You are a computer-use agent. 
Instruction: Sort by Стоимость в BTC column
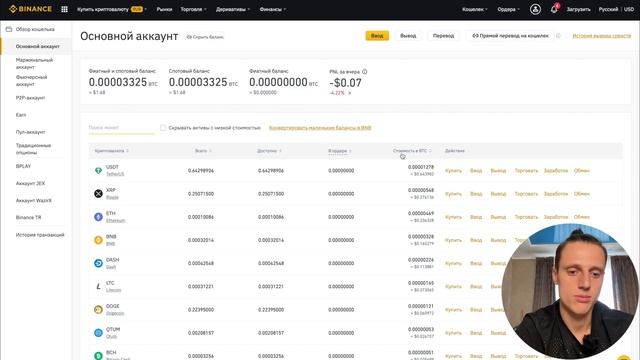(412, 151)
